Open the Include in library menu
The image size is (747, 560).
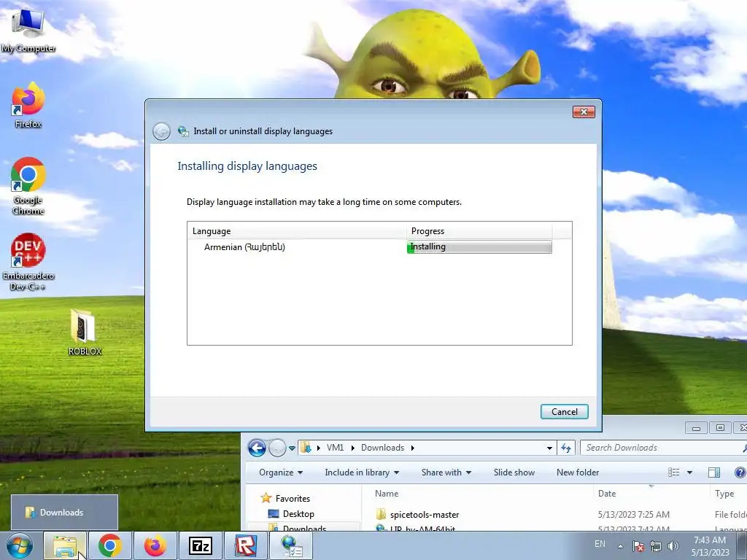(362, 472)
